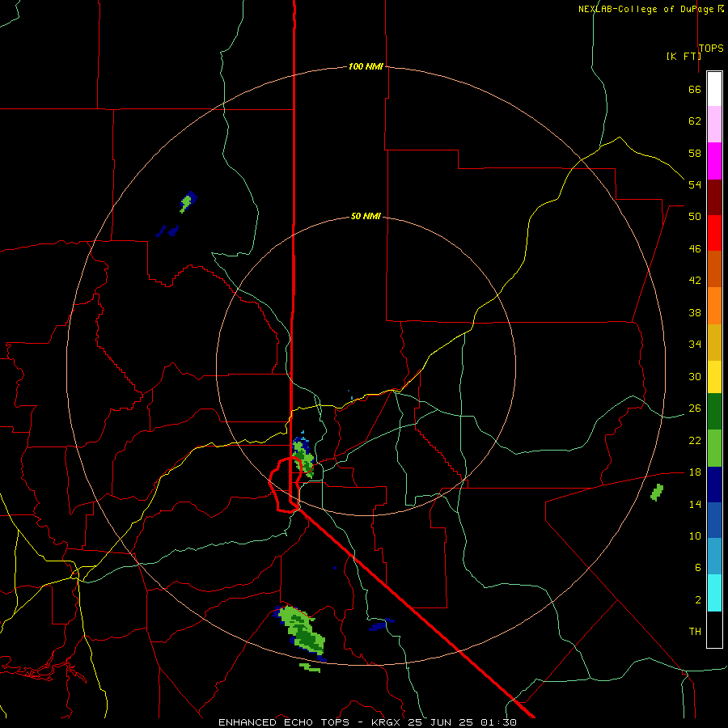Screen dimensions: 728x728
Task: Click the light green legend swatch
Action: click(x=714, y=448)
